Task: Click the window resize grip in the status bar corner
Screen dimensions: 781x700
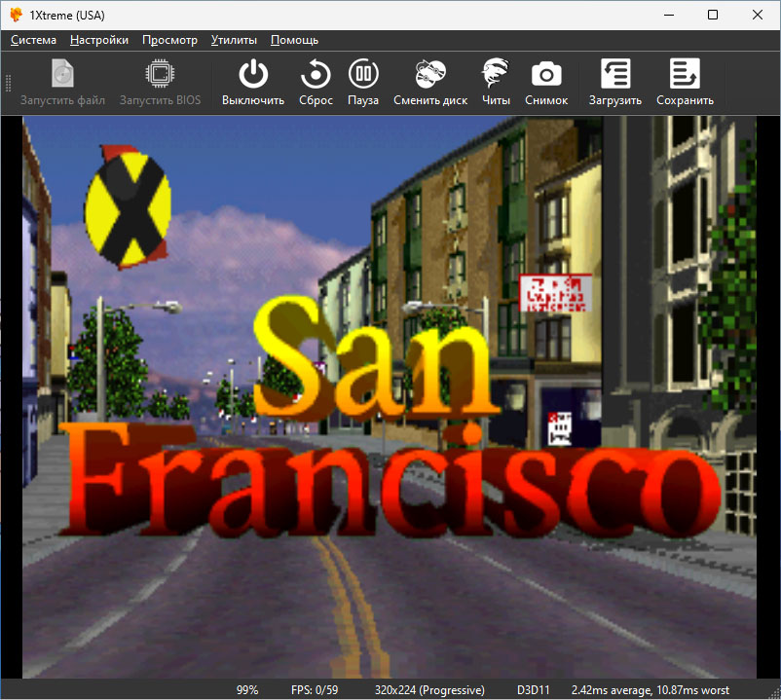Action: (x=774, y=693)
